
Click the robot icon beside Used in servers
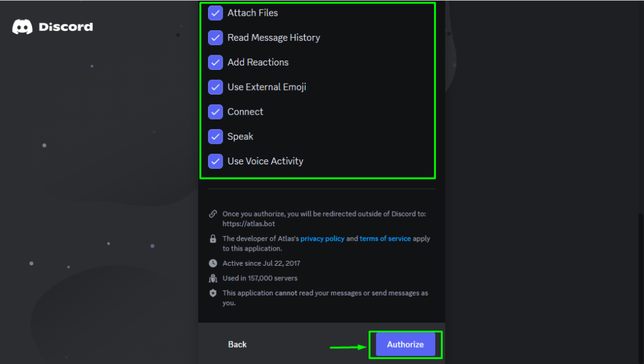[x=213, y=278]
